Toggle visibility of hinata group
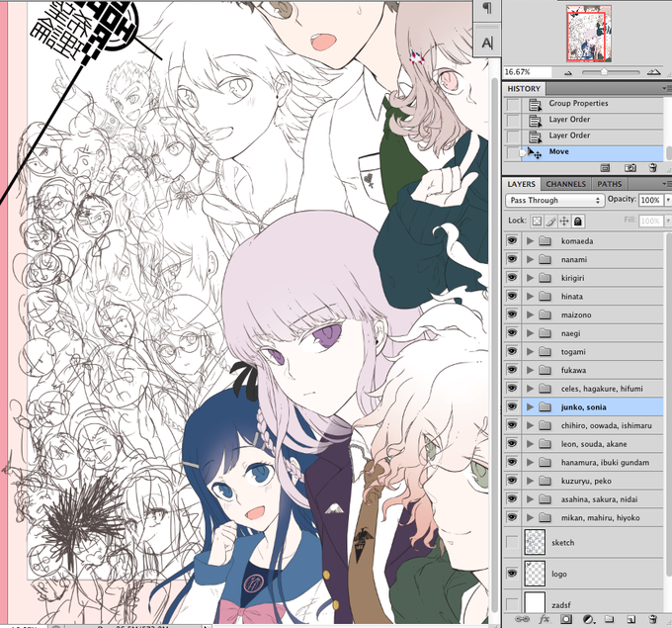The width and height of the screenshot is (672, 628). 512,296
